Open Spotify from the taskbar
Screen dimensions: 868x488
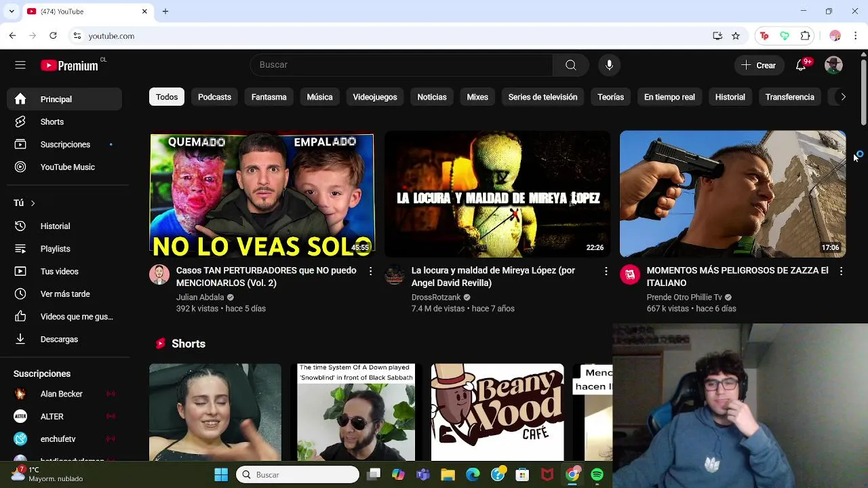(x=597, y=475)
